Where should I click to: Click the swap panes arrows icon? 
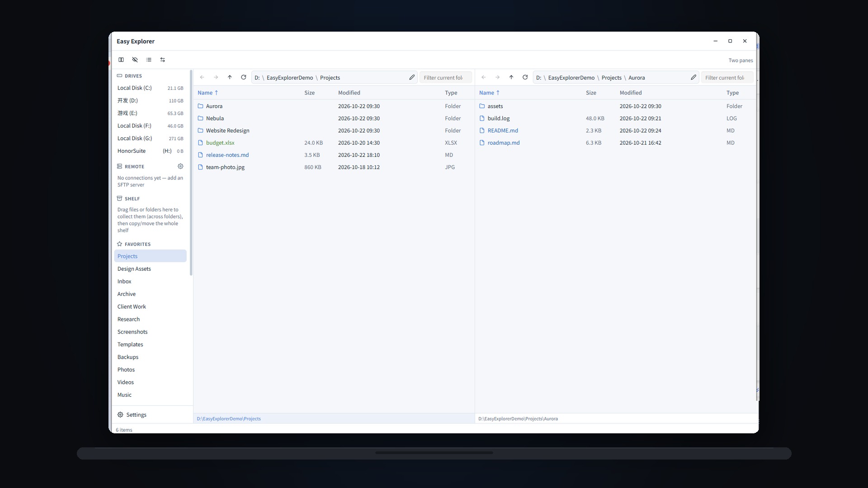(x=163, y=60)
